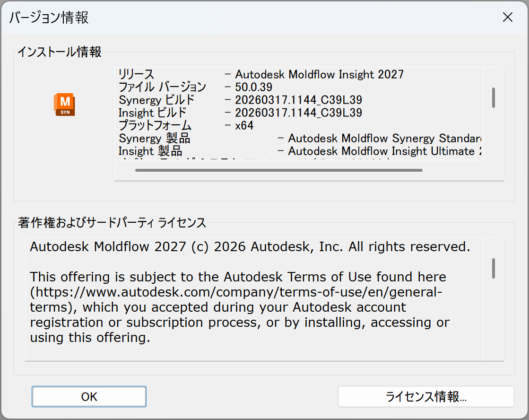Click vertical scrollbar in copyright license box
The height and width of the screenshot is (420, 529).
point(493,268)
